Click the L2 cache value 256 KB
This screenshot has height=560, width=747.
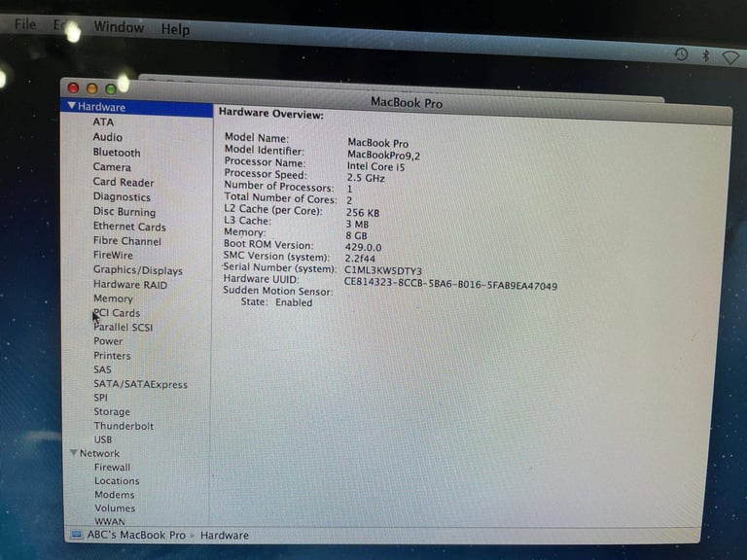[363, 213]
